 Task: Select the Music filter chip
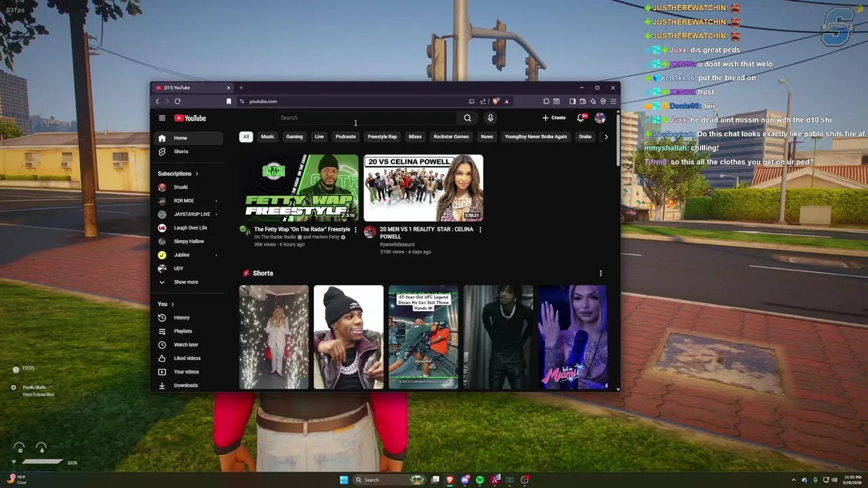[268, 137]
